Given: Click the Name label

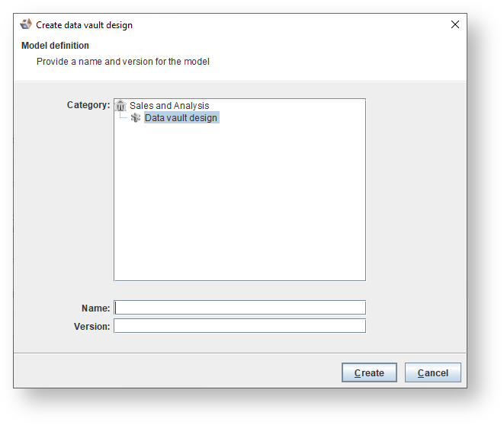Looking at the screenshot, I should [x=95, y=308].
